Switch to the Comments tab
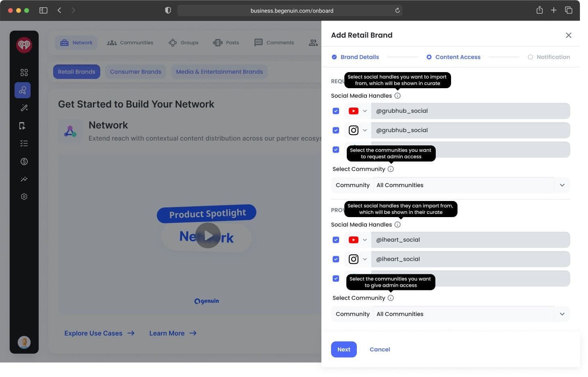The width and height of the screenshot is (588, 377). pyautogui.click(x=274, y=43)
